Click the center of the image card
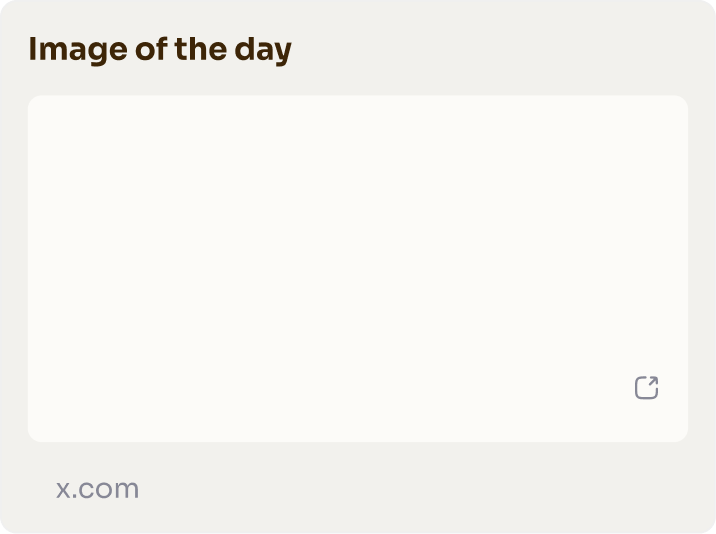The width and height of the screenshot is (716, 534). [357, 268]
